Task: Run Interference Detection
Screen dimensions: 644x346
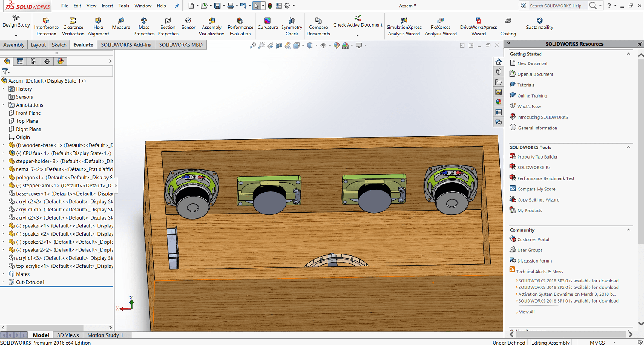Action: (x=46, y=27)
